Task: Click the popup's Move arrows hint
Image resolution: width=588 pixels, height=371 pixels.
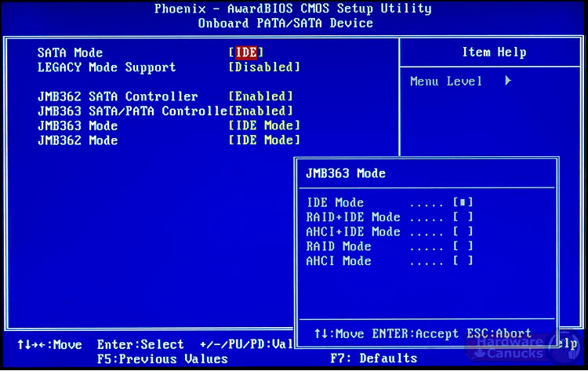Action: click(339, 333)
